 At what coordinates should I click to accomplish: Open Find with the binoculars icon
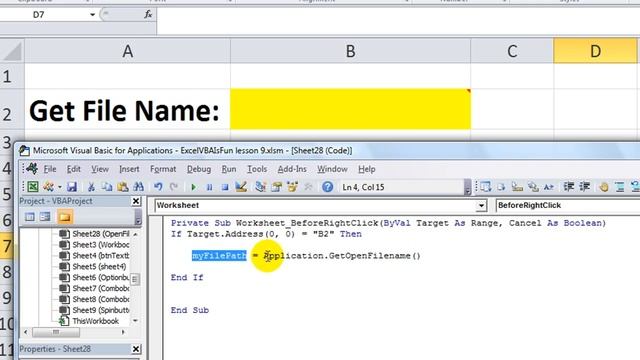click(x=138, y=187)
